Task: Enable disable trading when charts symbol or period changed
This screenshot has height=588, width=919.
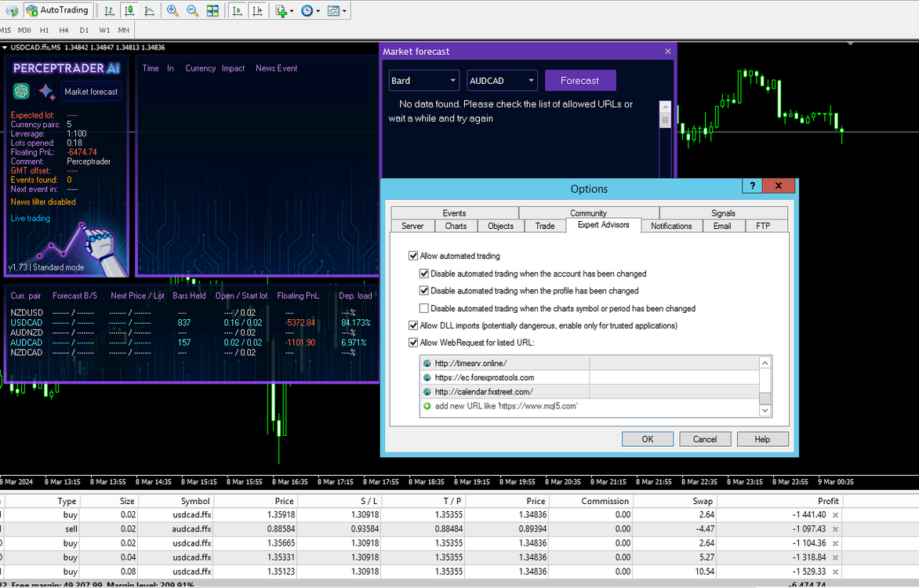Action: tap(423, 308)
